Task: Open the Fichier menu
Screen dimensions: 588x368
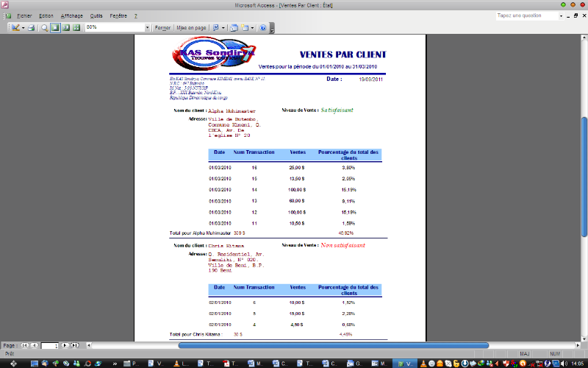Action: 24,16
